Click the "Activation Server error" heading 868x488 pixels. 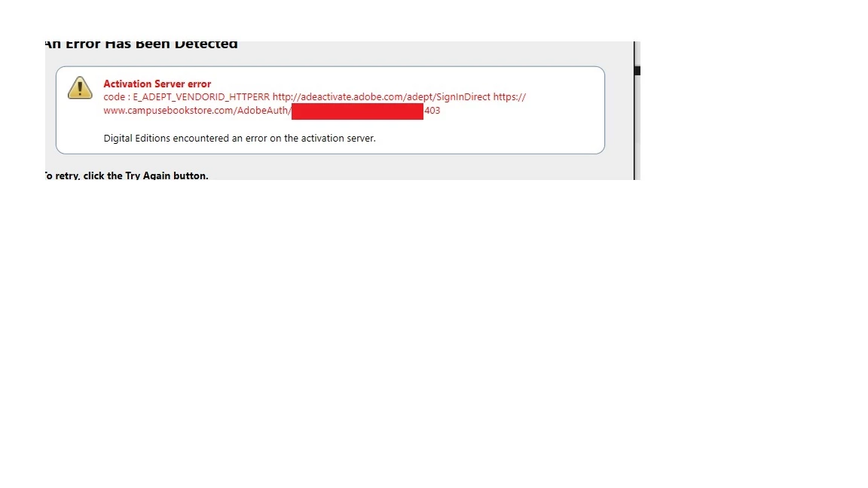[157, 84]
